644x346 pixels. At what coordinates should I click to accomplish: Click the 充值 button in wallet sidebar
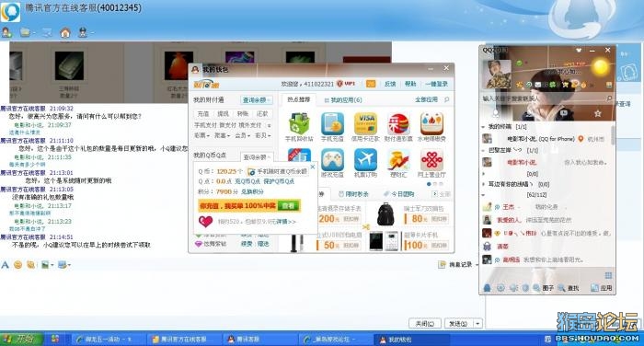coord(203,114)
